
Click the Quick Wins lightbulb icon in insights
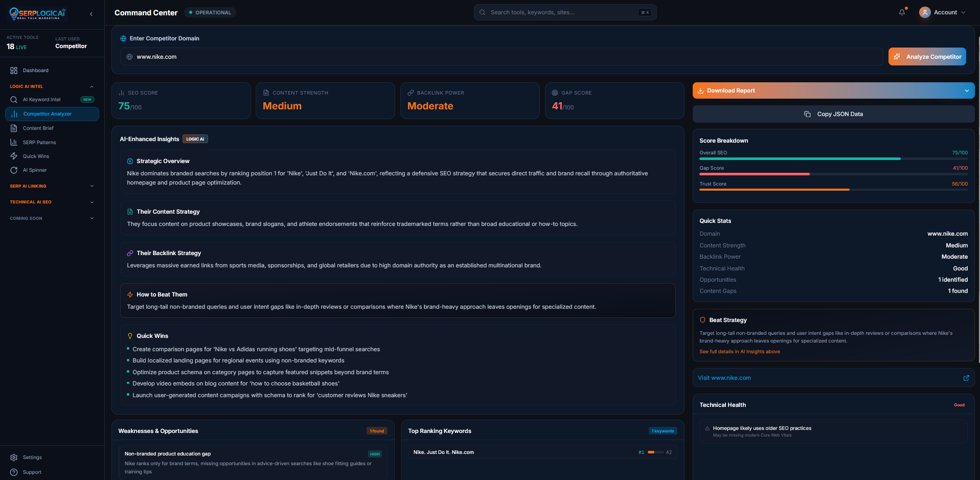[130, 336]
